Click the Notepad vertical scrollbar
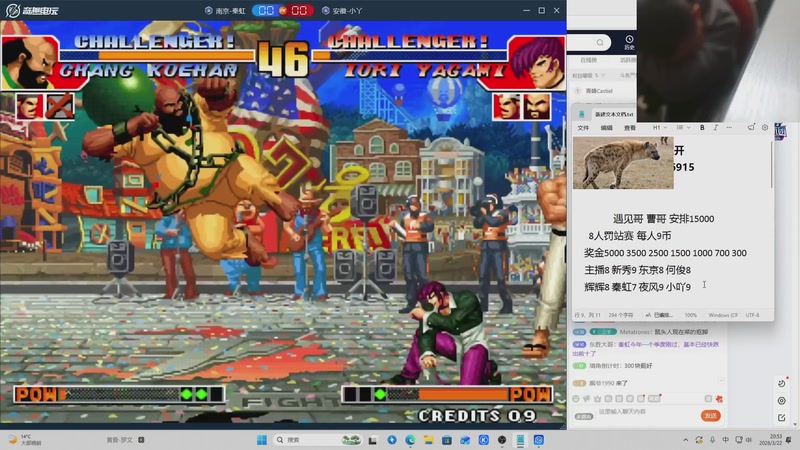The image size is (800, 450). click(x=772, y=164)
